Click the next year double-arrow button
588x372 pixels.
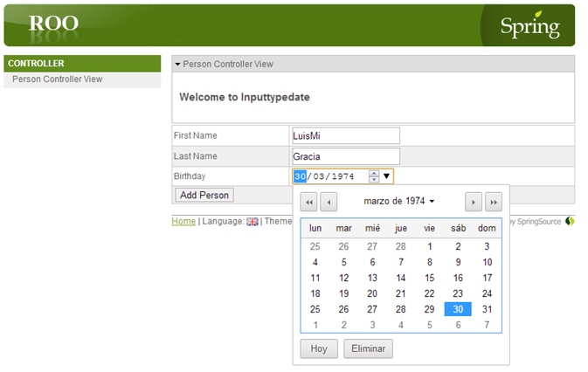pos(494,202)
